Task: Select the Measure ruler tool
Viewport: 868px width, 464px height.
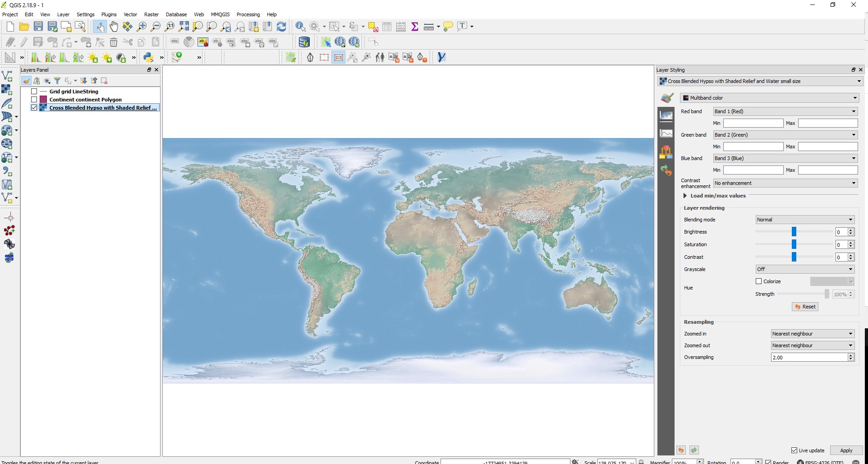Action: click(x=428, y=27)
